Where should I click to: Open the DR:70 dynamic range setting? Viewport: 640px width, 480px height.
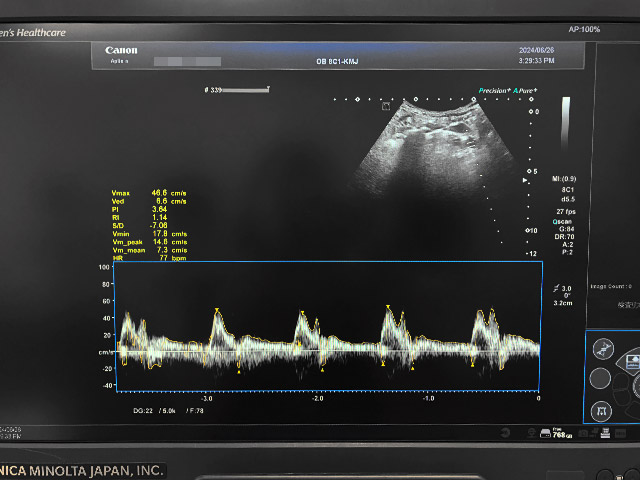coord(568,236)
